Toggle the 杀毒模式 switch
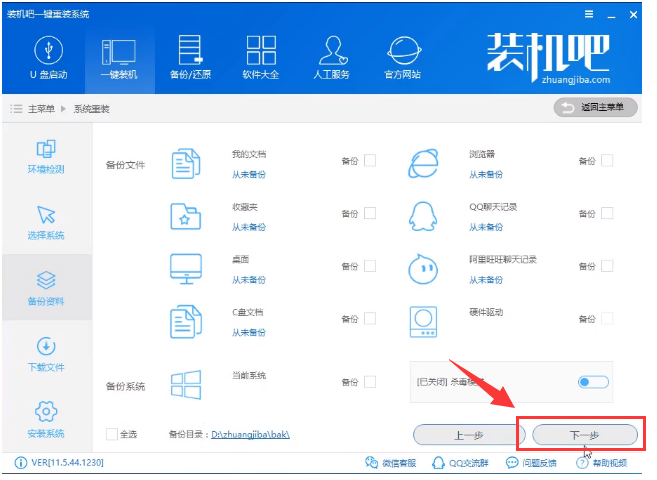This screenshot has width=657, height=480. pyautogui.click(x=592, y=382)
